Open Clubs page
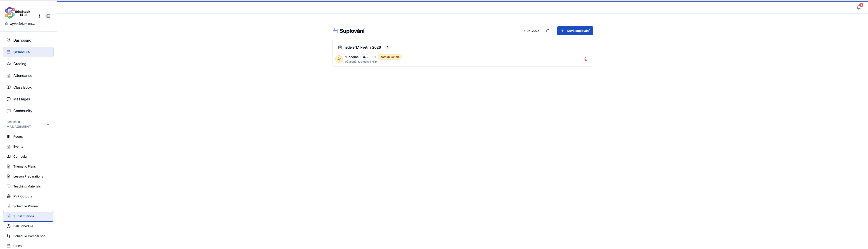The width and height of the screenshot is (868, 249). [x=28, y=246]
